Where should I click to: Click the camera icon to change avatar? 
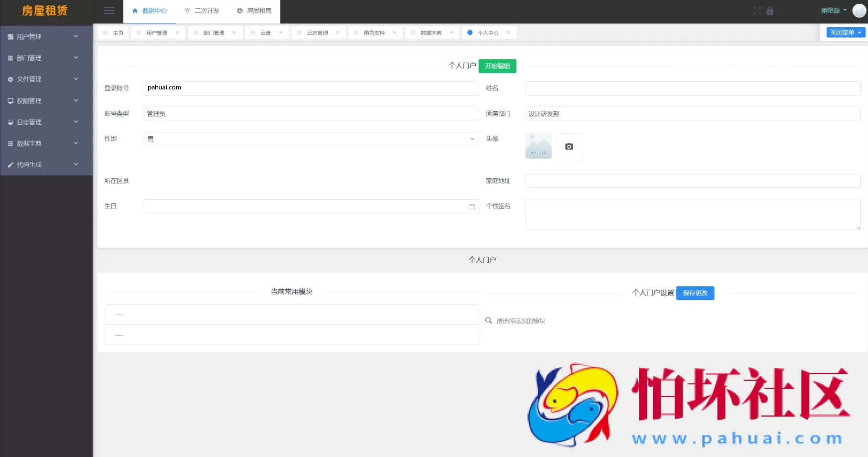568,147
